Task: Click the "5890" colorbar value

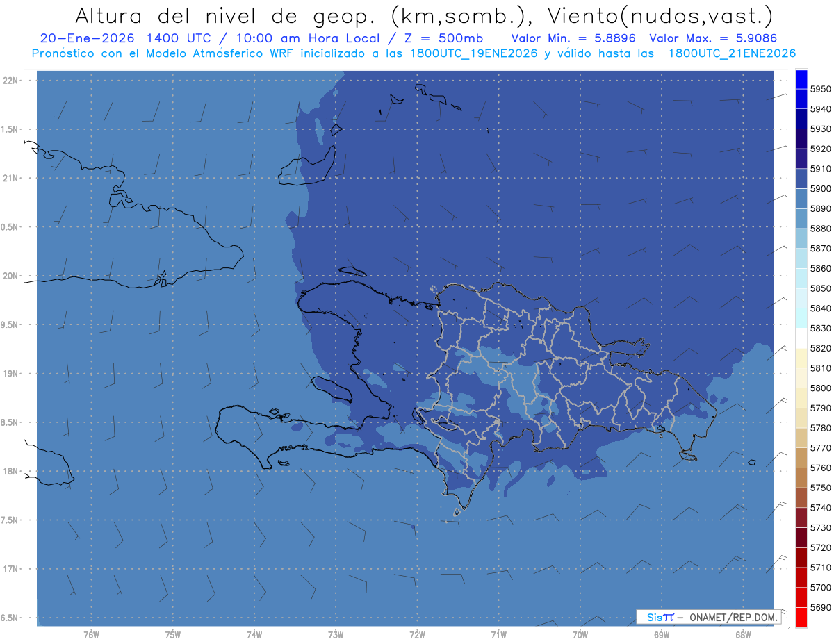Action: [820, 209]
